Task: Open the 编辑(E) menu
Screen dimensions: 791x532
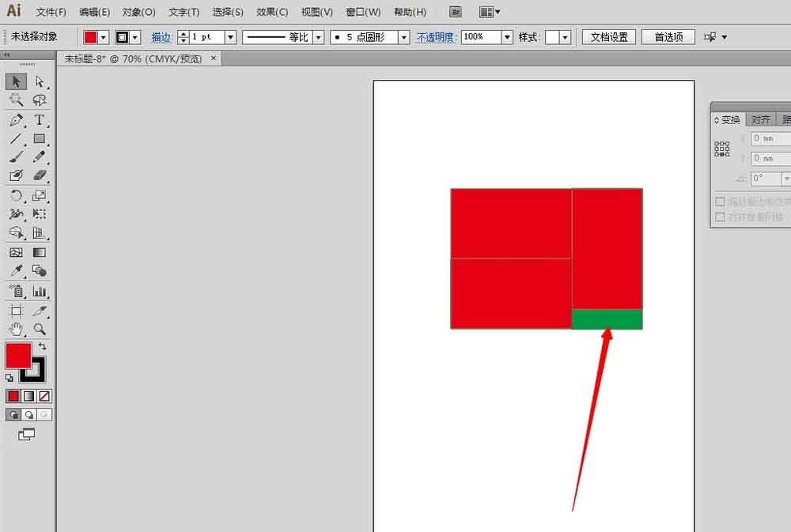Action: [95, 12]
